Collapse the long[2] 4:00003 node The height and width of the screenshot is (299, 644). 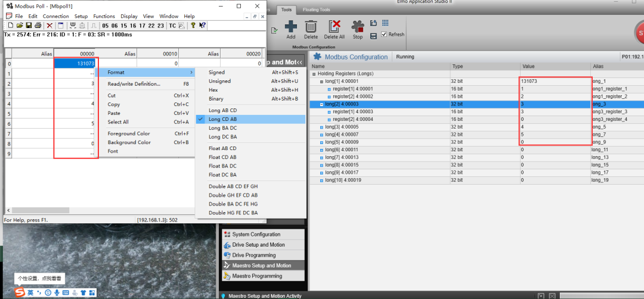(321, 104)
